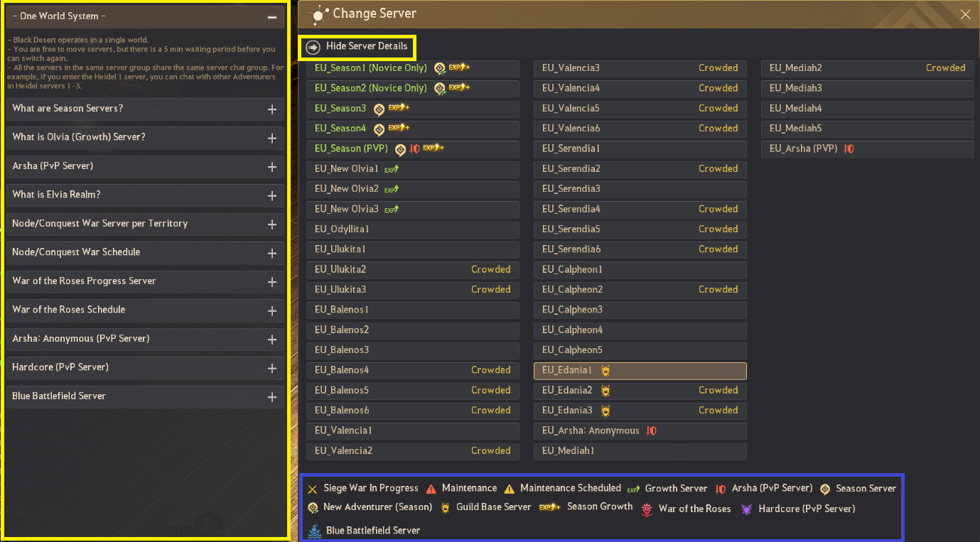
Task: Click the Season Server legend icon
Action: coord(825,489)
